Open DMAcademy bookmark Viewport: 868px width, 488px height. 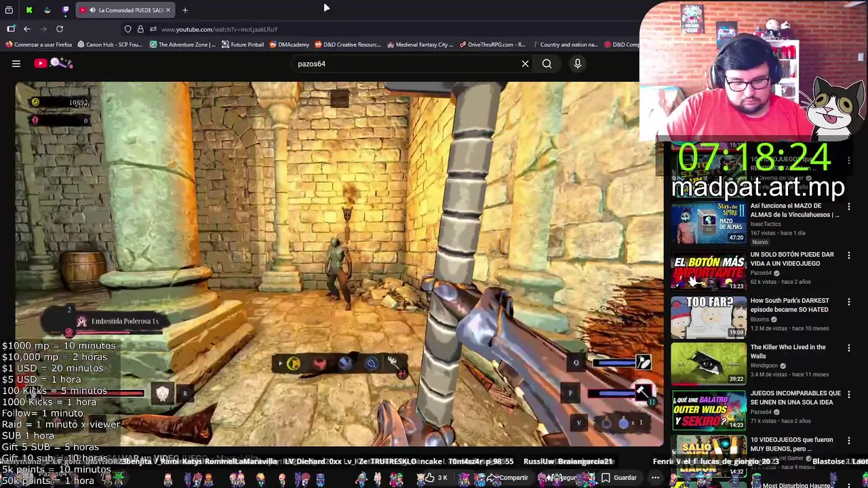(x=289, y=45)
